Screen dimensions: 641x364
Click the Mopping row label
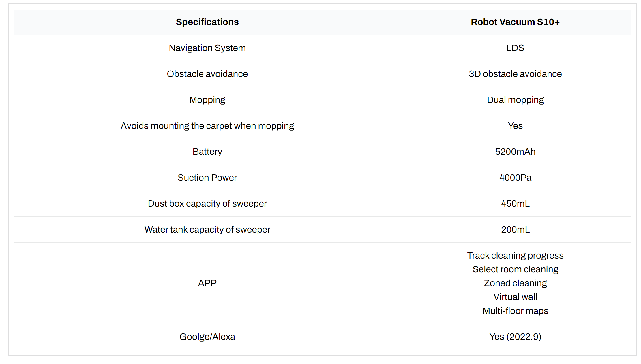pyautogui.click(x=207, y=100)
